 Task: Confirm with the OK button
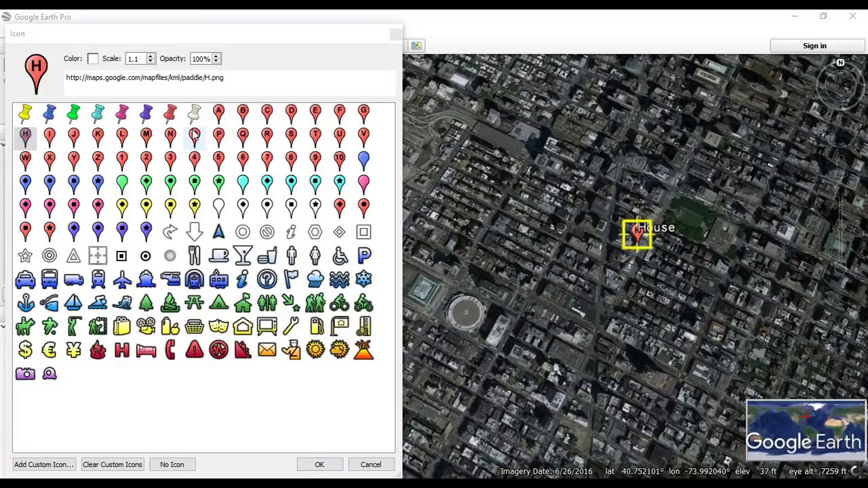pos(319,464)
